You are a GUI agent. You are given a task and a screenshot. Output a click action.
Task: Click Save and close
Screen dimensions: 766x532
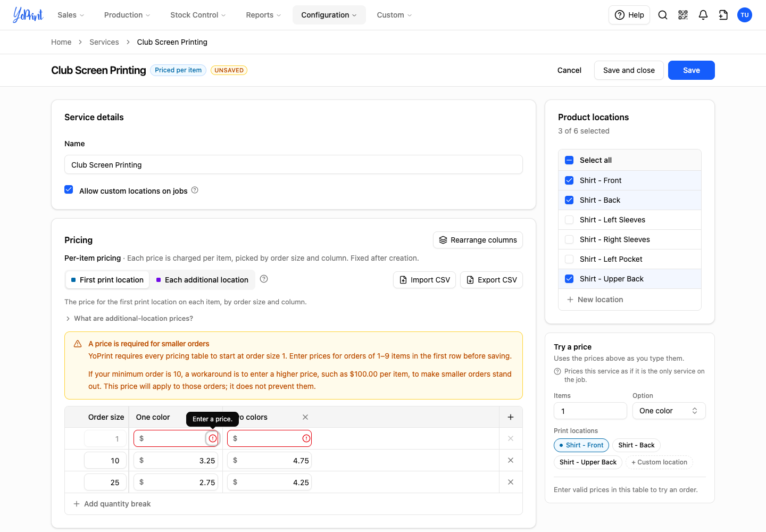coord(629,70)
